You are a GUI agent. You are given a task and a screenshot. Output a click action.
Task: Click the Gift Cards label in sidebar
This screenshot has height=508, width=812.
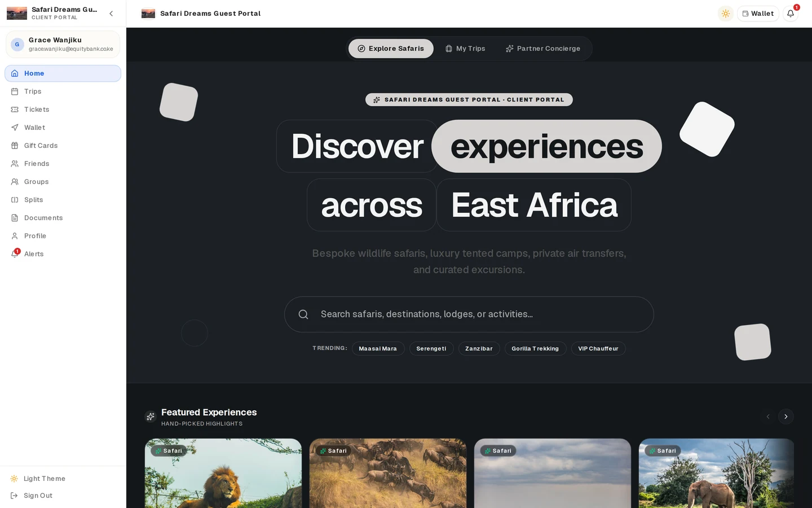tap(41, 146)
